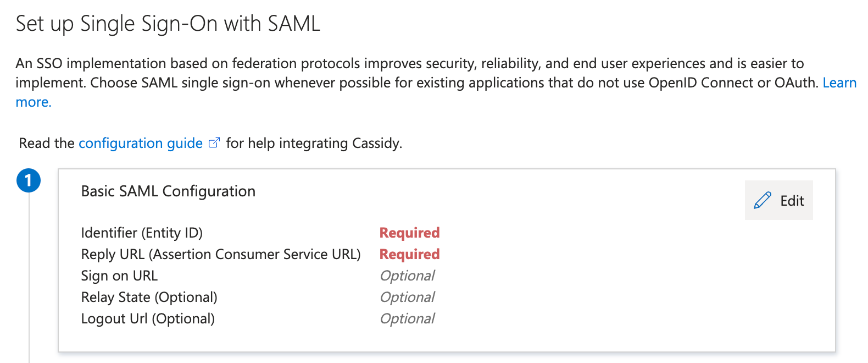
Task: Click the step connector line below circle 1
Action: 30,275
